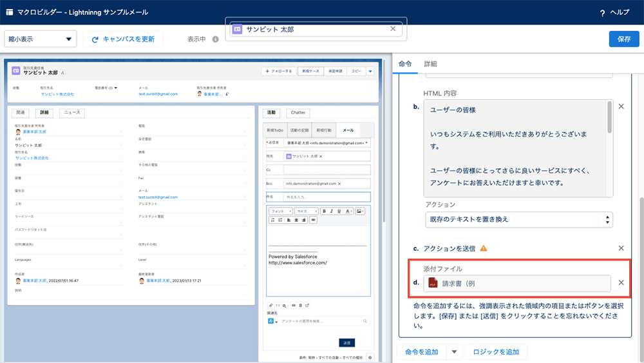Click the 送信 send button in email composer
Screen dimensions: 644x363
346,343
